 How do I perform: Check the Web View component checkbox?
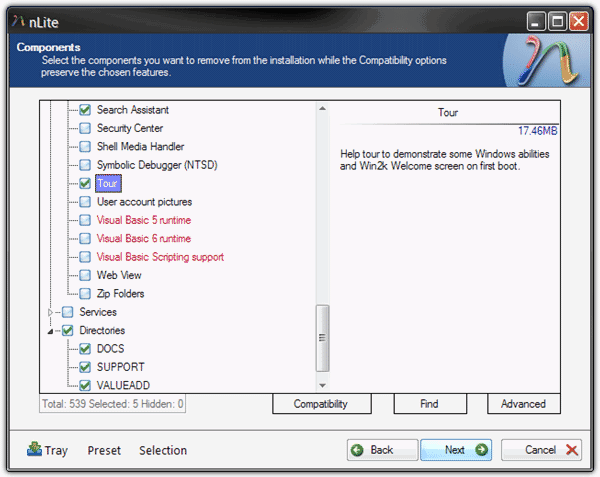(85, 275)
